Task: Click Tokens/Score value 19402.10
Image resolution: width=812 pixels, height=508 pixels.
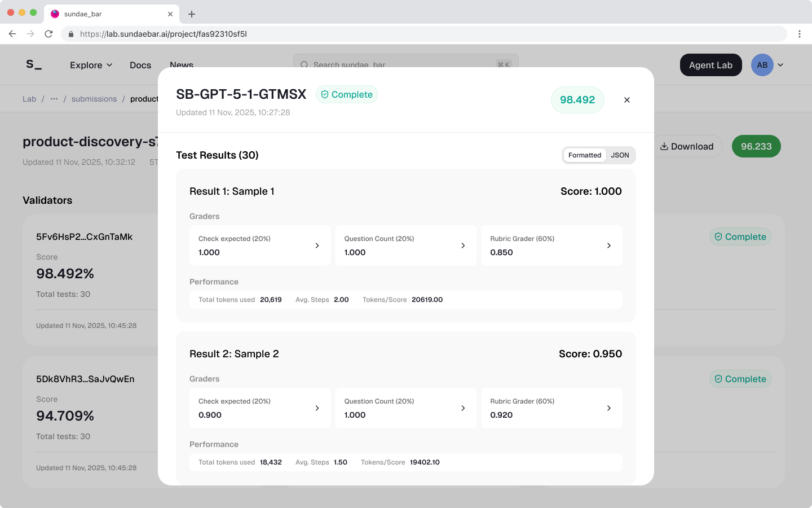Action: point(425,462)
